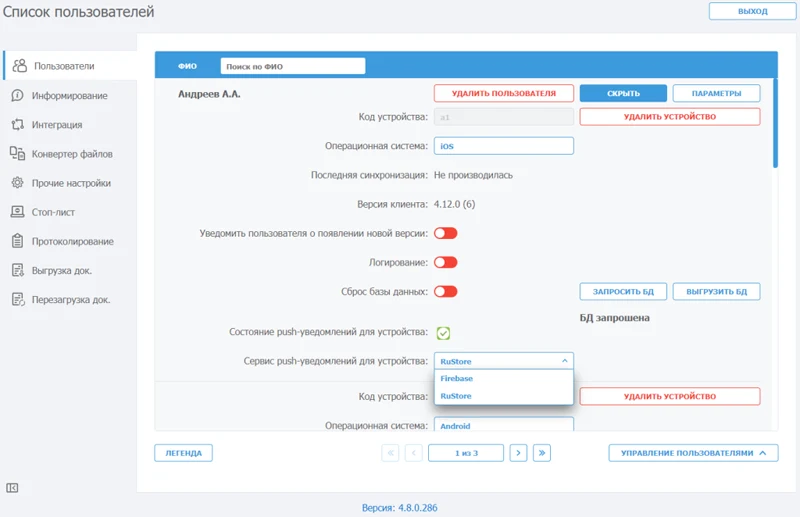This screenshot has width=800, height=517.
Task: Click Удалить пользователя button
Action: [504, 93]
